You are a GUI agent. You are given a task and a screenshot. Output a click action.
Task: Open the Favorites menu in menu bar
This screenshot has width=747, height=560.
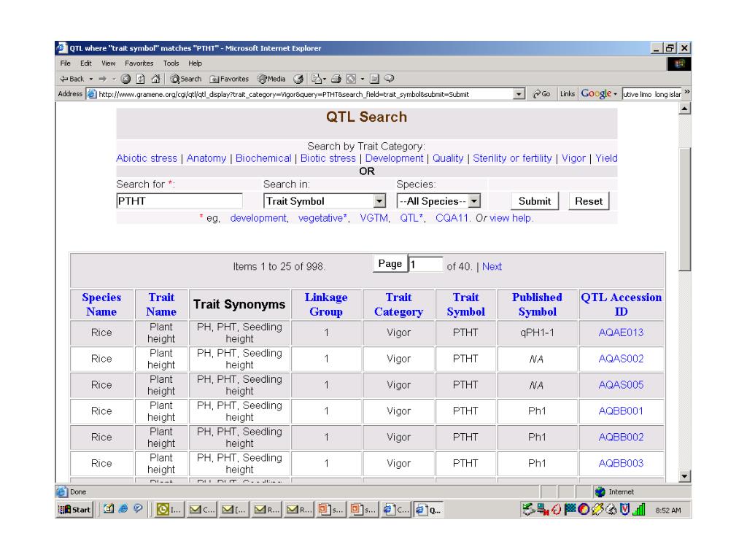[139, 63]
